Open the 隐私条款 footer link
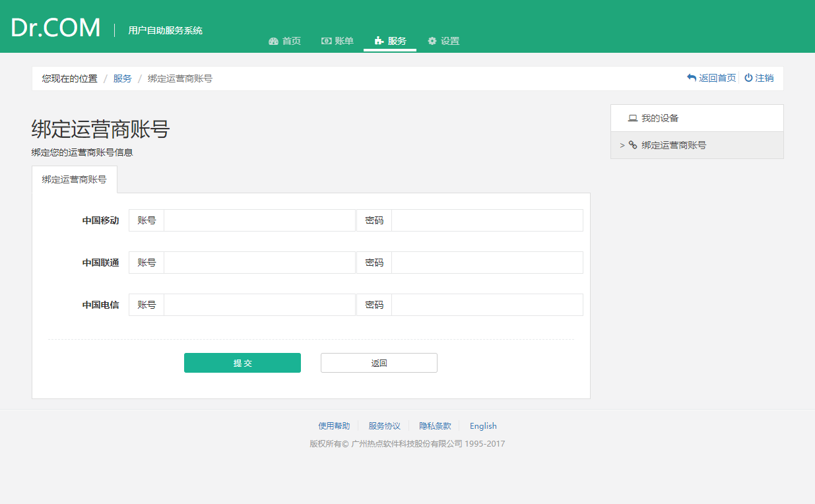The image size is (815, 504). pos(435,426)
